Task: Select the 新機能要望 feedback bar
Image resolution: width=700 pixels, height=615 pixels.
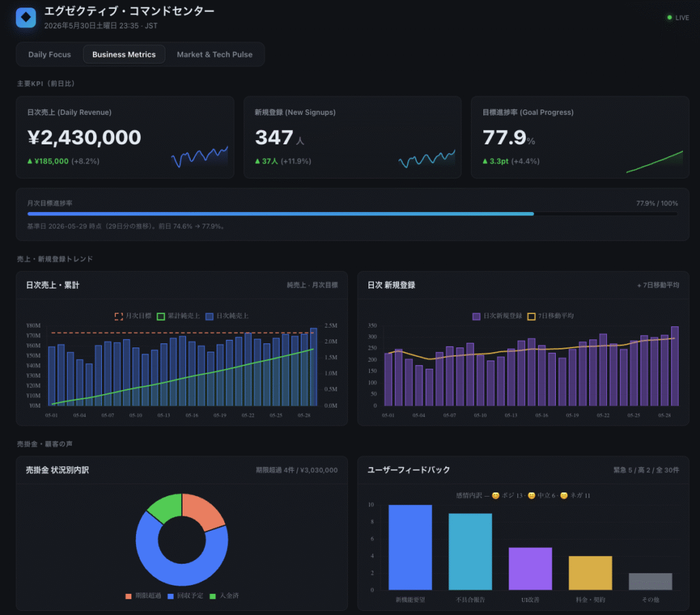Action: [x=410, y=547]
